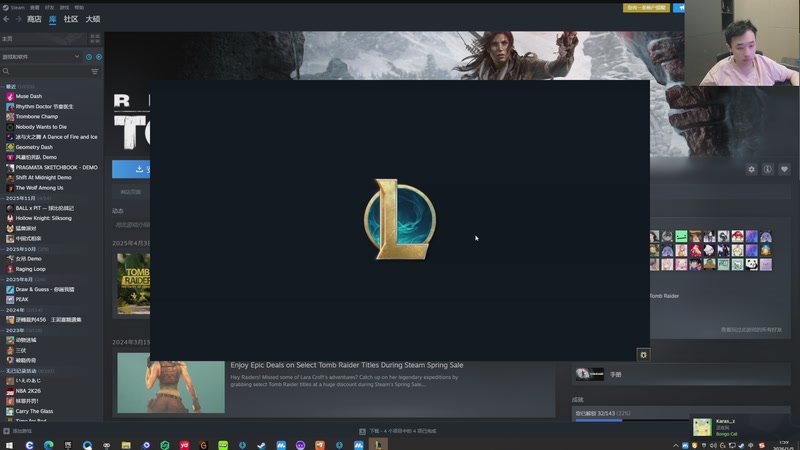
Task: Go forward with the Steam forward arrow
Action: click(18, 19)
